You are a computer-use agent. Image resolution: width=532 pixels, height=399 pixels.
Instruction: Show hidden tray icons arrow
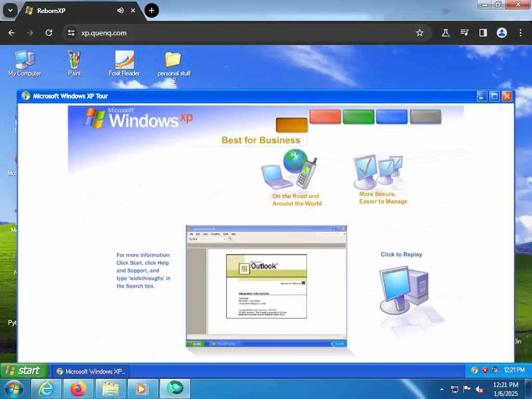[x=442, y=389]
